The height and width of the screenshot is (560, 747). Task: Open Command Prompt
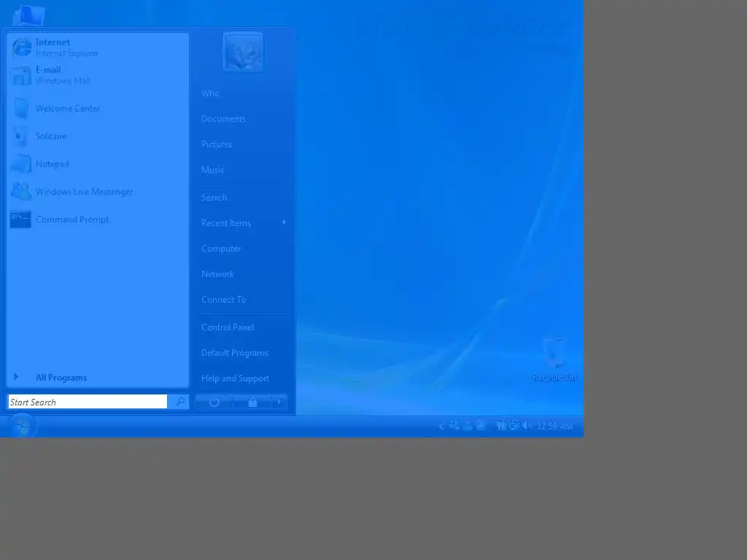pyautogui.click(x=98, y=219)
